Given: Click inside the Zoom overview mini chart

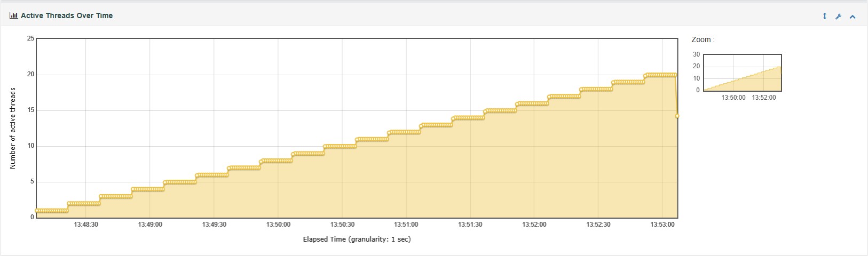Looking at the screenshot, I should coord(742,73).
